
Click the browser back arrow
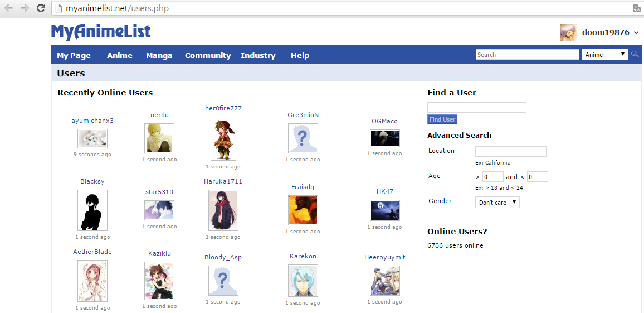[9, 8]
